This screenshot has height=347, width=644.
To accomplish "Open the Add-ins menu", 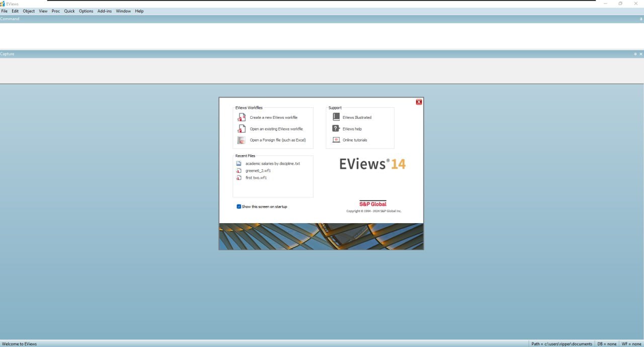I will point(105,11).
